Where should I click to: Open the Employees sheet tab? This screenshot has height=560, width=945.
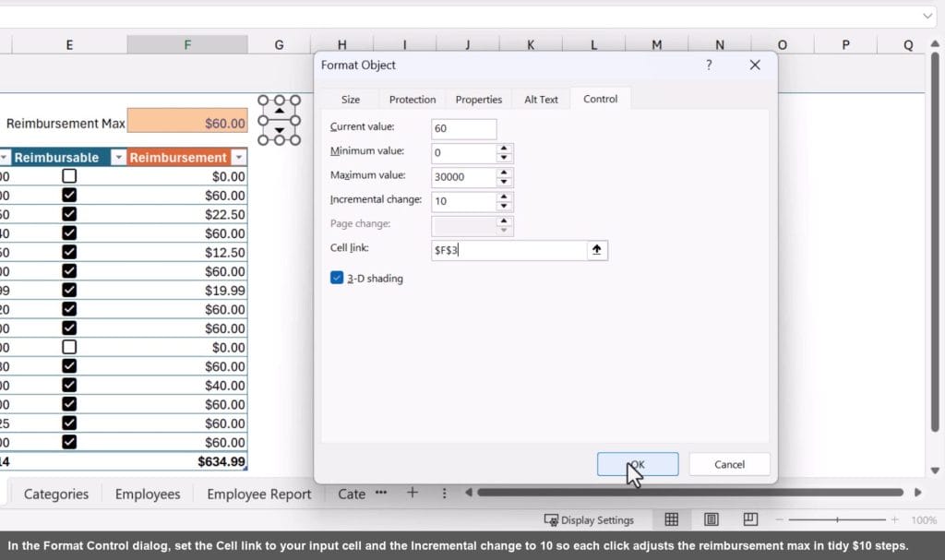pyautogui.click(x=148, y=494)
